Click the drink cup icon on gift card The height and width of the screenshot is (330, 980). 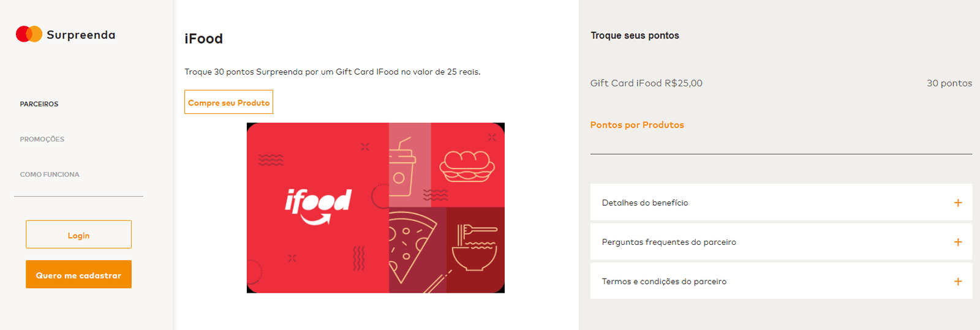402,167
